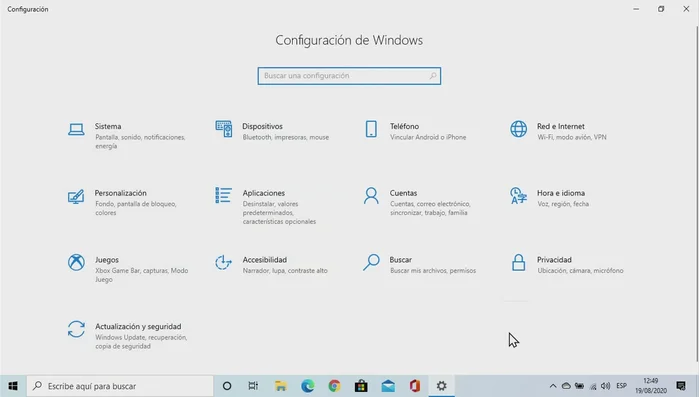Click the Teléfono phone icon
The image size is (699, 397).
pos(371,129)
